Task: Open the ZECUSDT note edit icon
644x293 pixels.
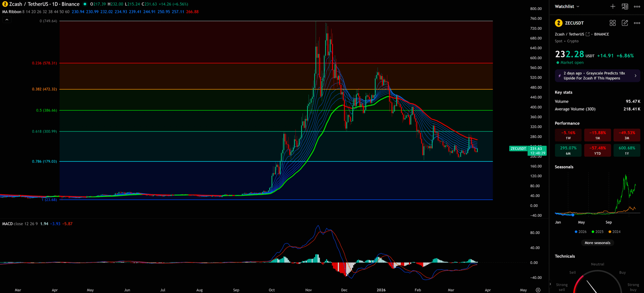Action: (x=625, y=23)
